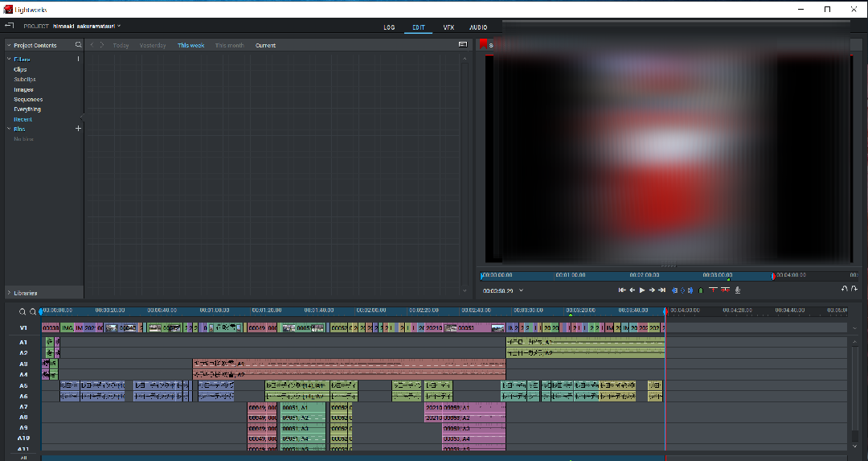Toggle All tracks at the timeline's bottom
Image resolution: width=868 pixels, height=461 pixels.
pos(23,457)
